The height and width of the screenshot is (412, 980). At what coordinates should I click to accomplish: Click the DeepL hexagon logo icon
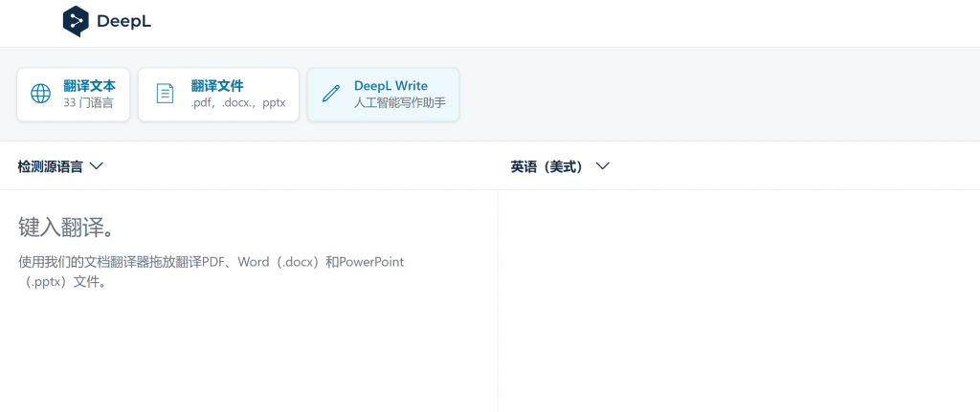[76, 21]
